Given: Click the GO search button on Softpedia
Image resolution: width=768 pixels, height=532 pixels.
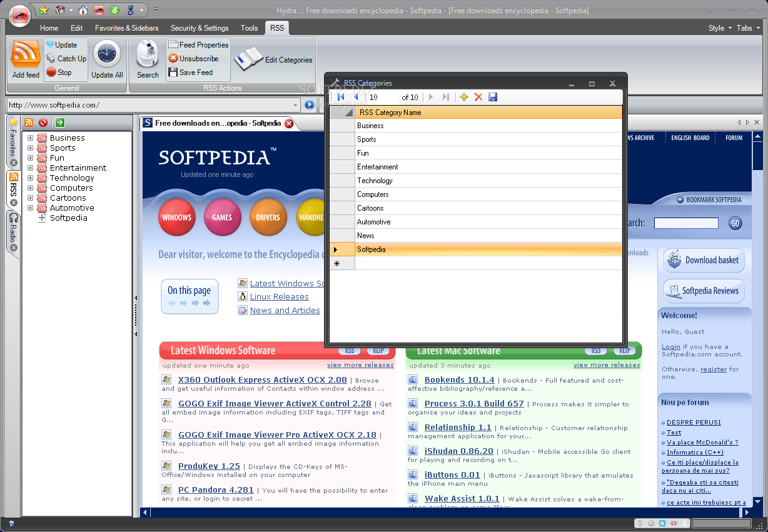Looking at the screenshot, I should tap(735, 223).
